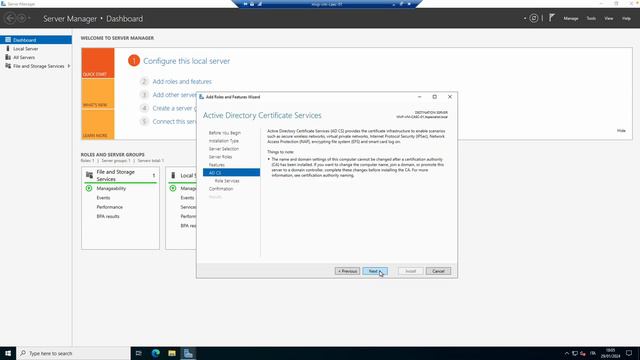Maximize the Add Roles and Features Wizard
Image resolution: width=640 pixels, height=360 pixels.
coord(434,97)
